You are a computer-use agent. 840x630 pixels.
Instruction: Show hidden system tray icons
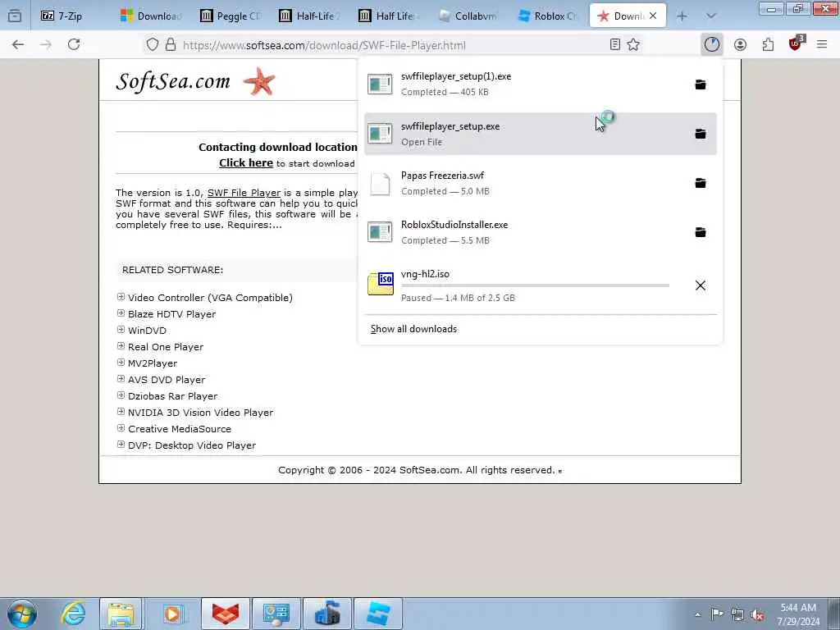697,614
